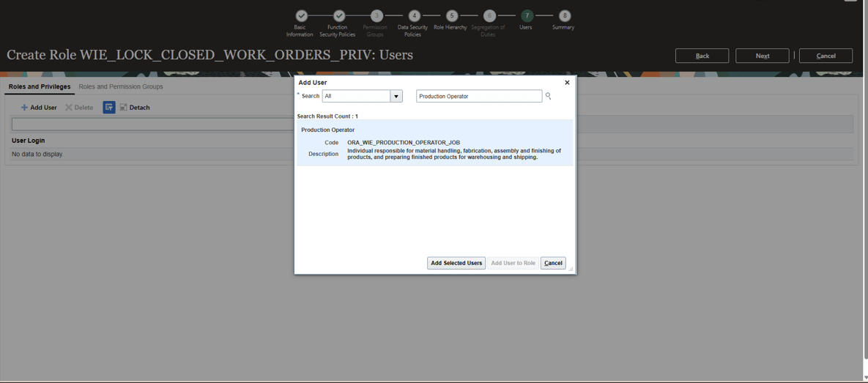
Task: Click the Add Selected Users button
Action: tap(456, 263)
